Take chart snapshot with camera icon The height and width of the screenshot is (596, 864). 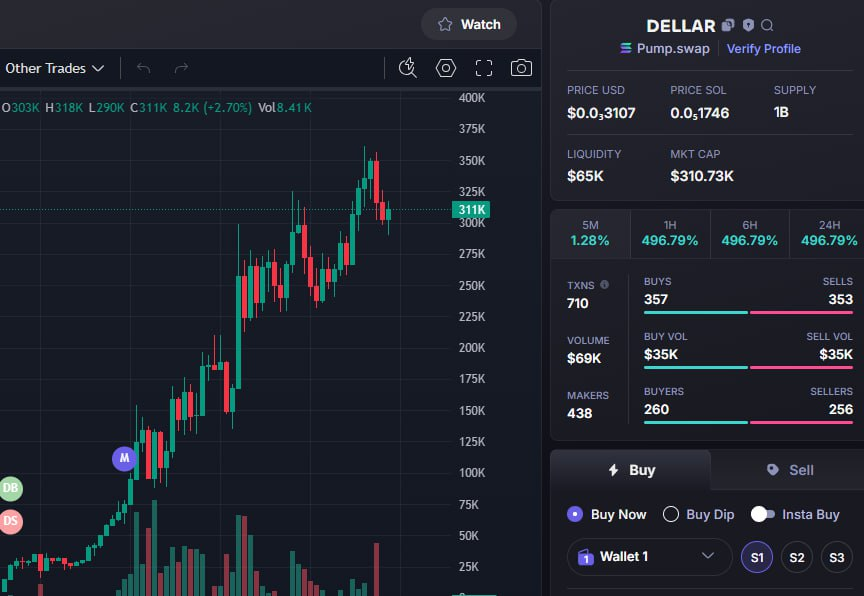[x=521, y=68]
